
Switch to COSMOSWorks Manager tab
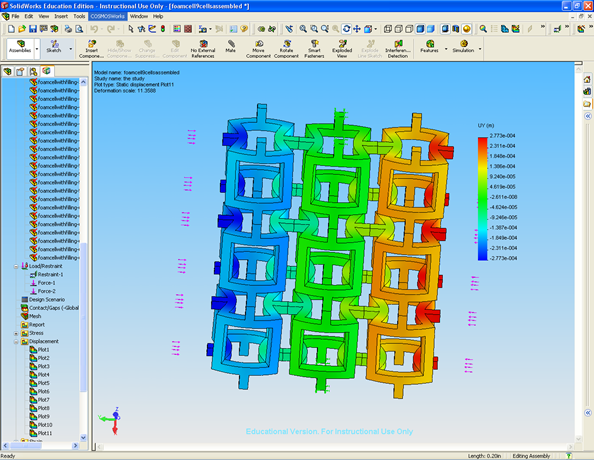coord(47,71)
